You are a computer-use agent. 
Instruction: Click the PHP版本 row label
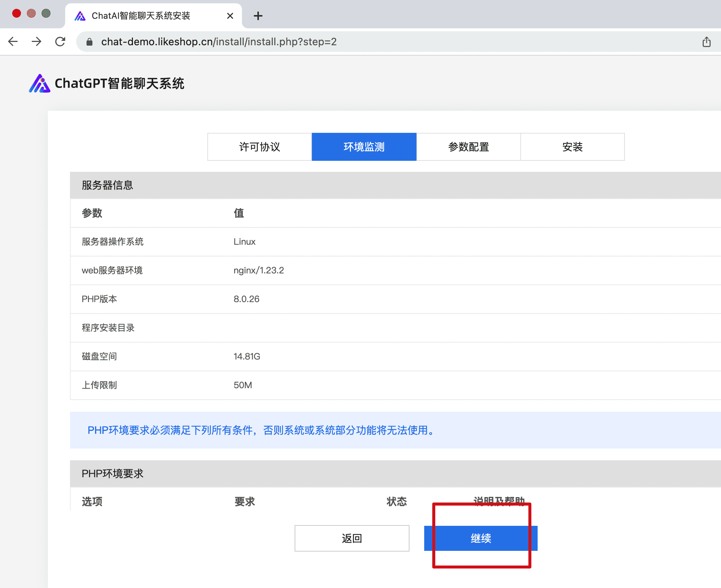99,299
